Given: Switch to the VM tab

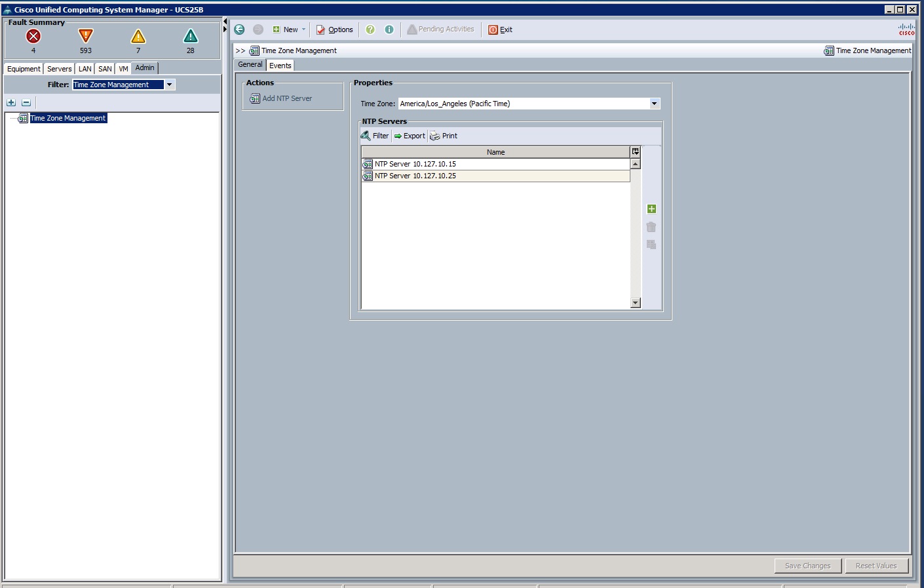Looking at the screenshot, I should (x=123, y=69).
